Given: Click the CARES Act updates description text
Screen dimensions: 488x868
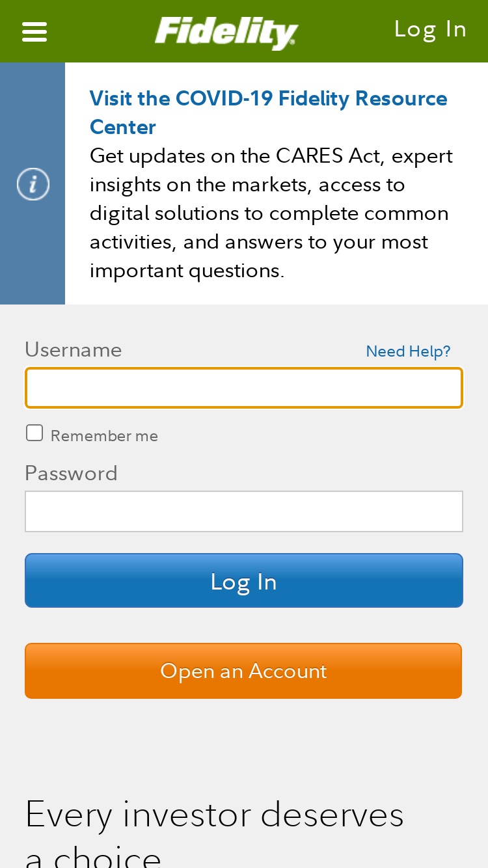Looking at the screenshot, I should click(271, 213).
